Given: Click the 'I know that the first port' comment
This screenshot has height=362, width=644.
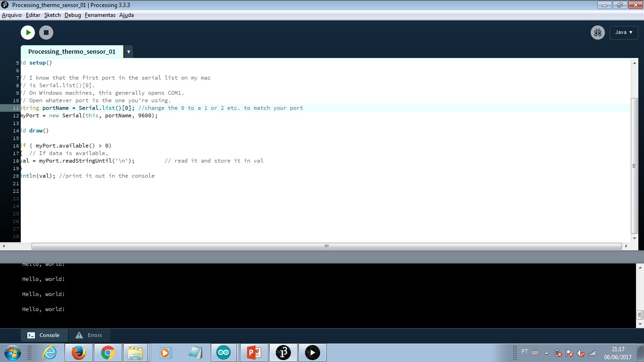Looking at the screenshot, I should 116,78.
